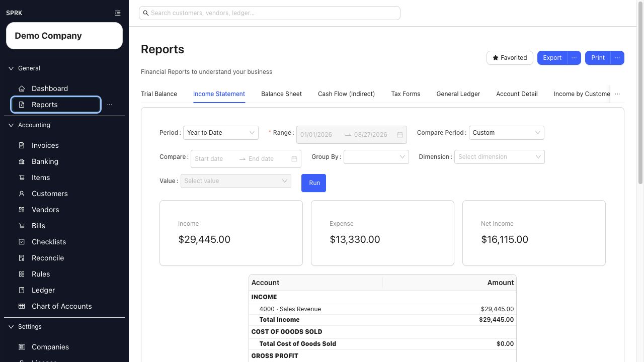Open Cash Flow (Indirect) tab
The height and width of the screenshot is (362, 644).
pyautogui.click(x=346, y=94)
